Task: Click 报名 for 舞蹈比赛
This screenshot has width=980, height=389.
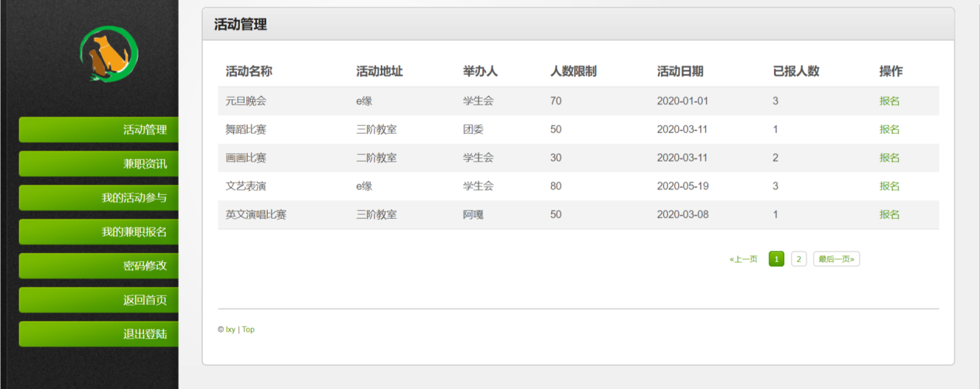Action: click(889, 130)
